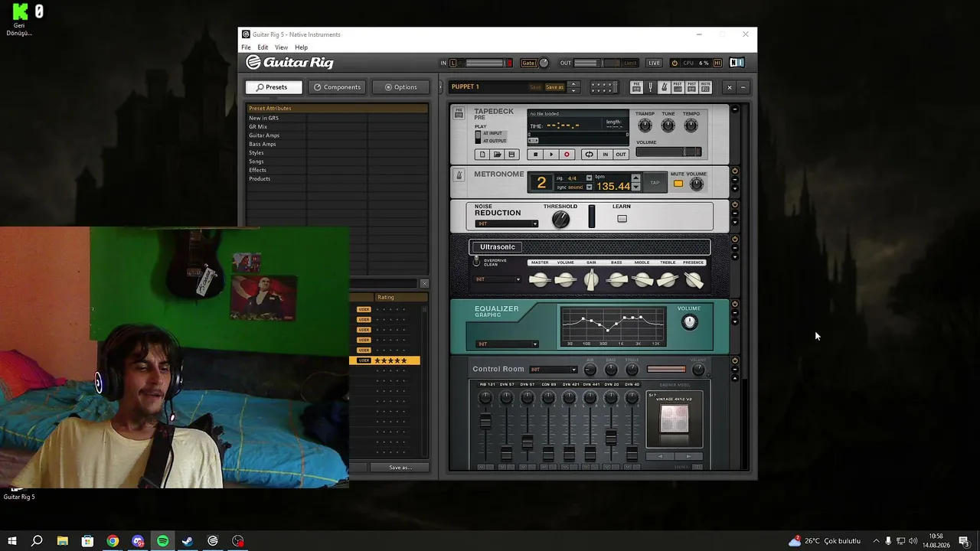Toggle the Metronome MUTE button
This screenshot has width=980, height=551.
pos(678,184)
